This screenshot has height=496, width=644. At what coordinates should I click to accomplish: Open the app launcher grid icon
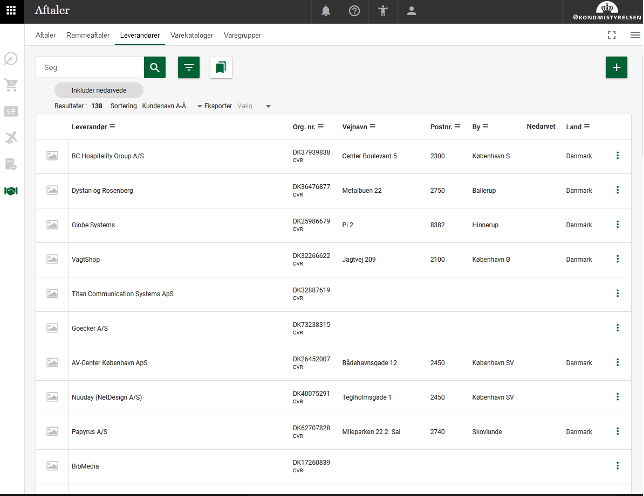click(12, 11)
